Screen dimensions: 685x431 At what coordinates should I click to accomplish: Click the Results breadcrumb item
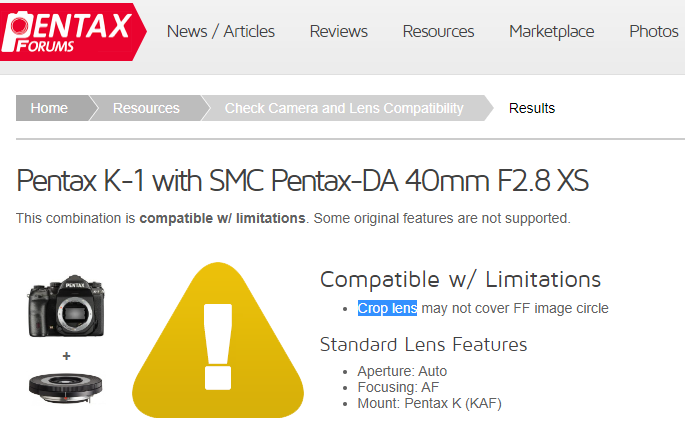coord(532,108)
